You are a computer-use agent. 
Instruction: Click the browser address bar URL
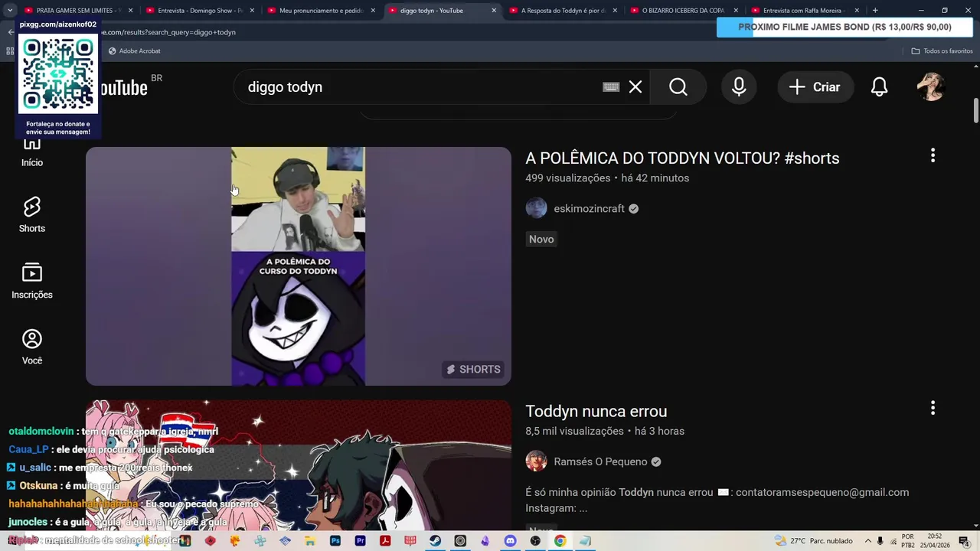click(x=167, y=32)
